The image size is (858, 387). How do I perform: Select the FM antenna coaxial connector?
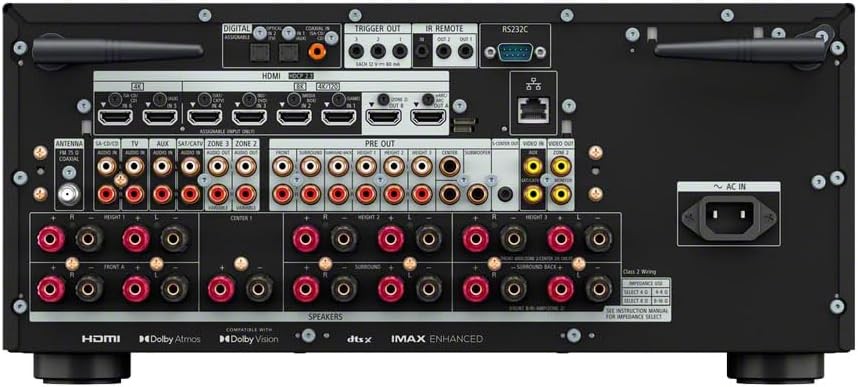[x=68, y=194]
